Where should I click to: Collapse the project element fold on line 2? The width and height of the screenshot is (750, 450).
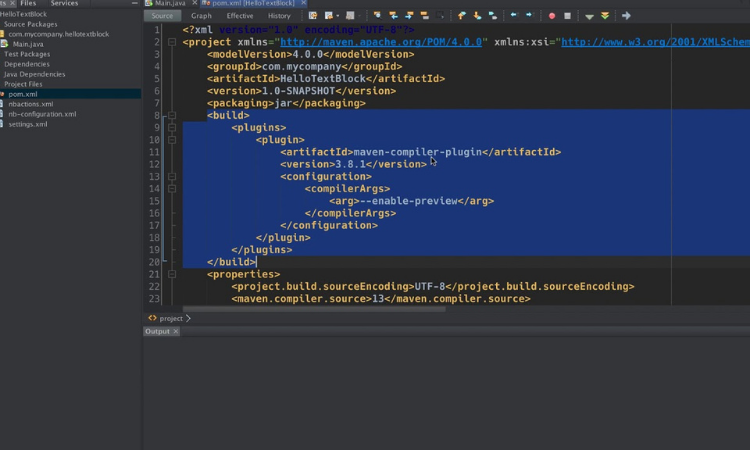pyautogui.click(x=172, y=42)
